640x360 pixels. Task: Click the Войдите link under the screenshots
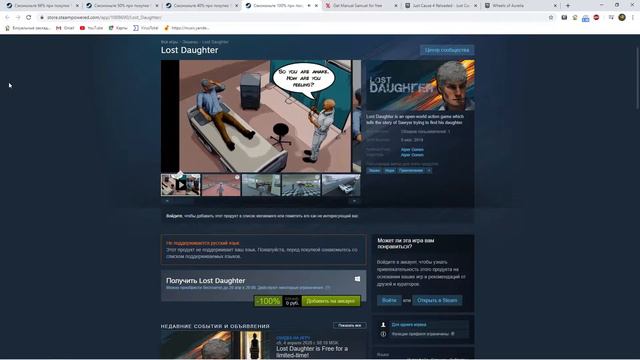[174, 216]
